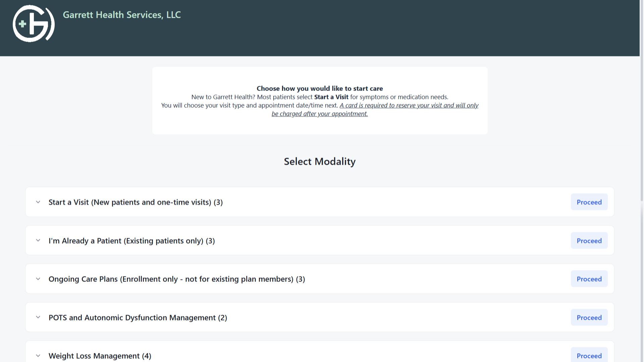
Task: Proceed with Start a Visit
Action: [x=589, y=202]
